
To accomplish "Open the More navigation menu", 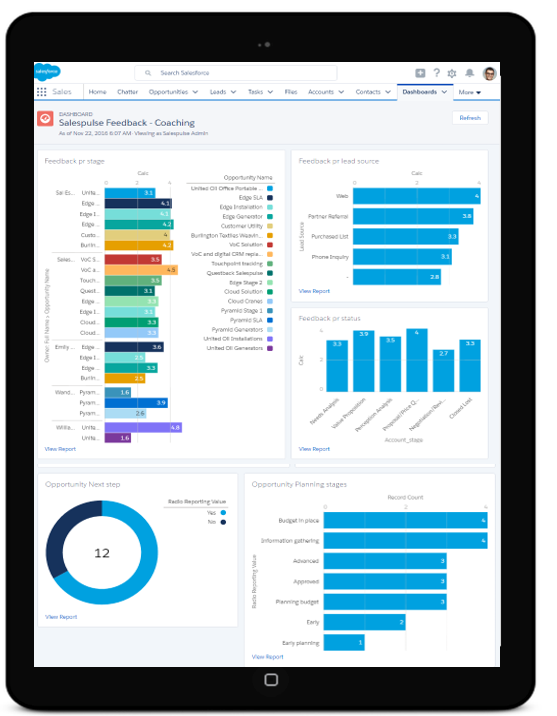I will tap(470, 92).
